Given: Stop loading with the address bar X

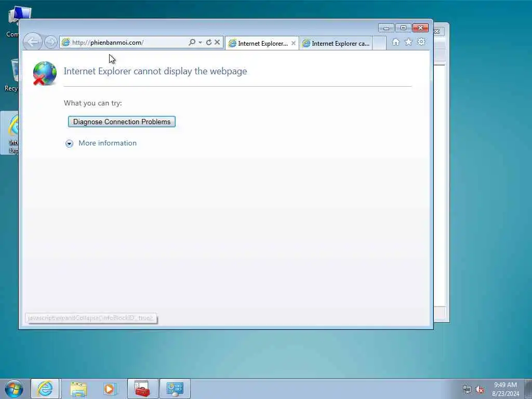Looking at the screenshot, I should click(x=217, y=42).
